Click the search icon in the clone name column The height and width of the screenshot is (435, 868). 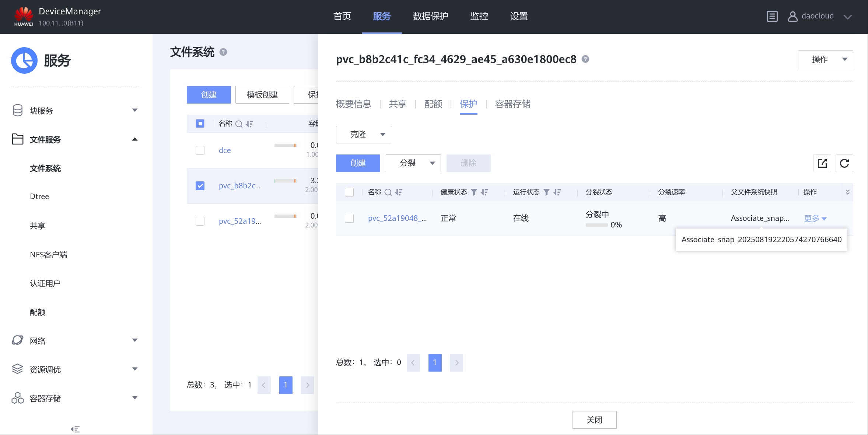[x=388, y=192]
